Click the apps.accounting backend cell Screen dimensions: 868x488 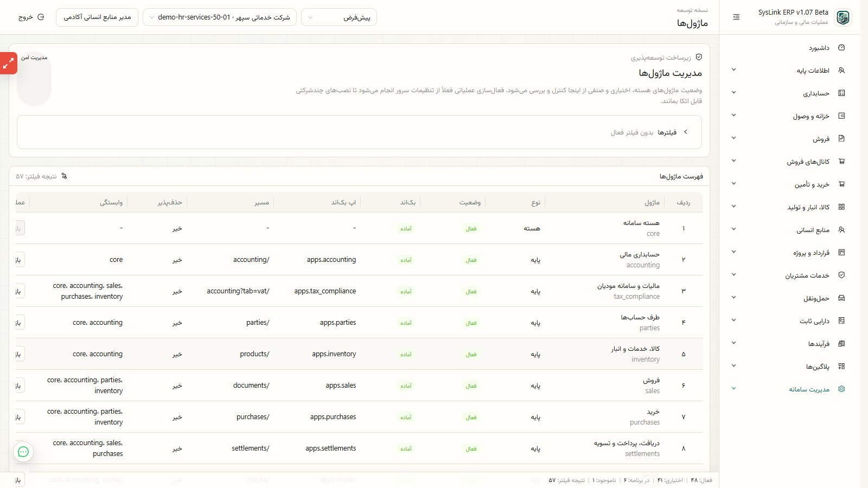pyautogui.click(x=331, y=260)
